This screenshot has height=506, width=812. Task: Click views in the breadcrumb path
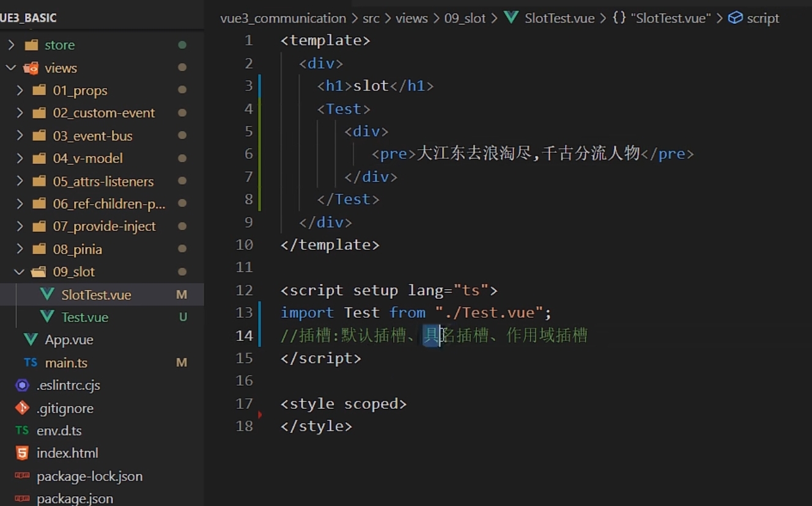(x=412, y=18)
